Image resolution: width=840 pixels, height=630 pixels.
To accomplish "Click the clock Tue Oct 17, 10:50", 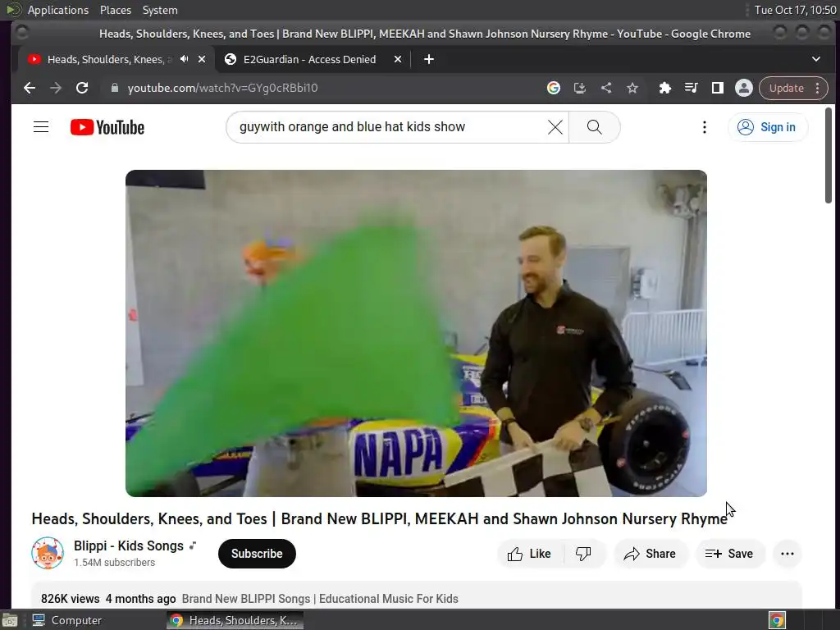I will coord(795,10).
